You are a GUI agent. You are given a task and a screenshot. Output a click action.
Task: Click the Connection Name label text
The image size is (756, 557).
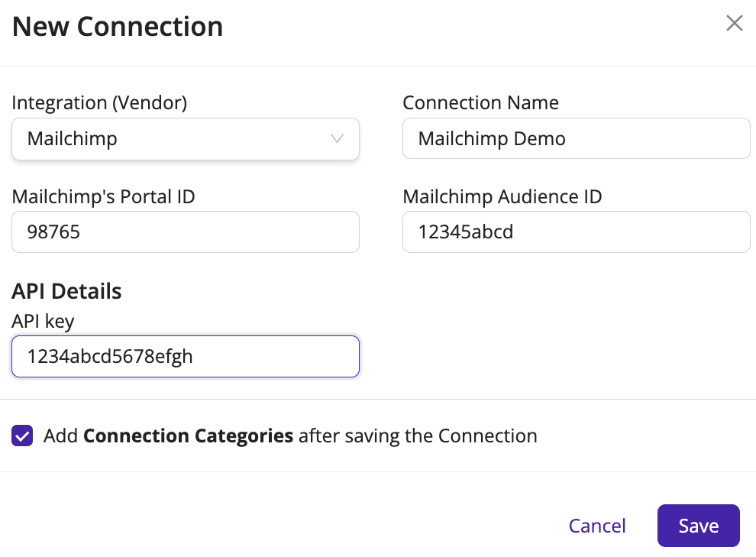click(480, 102)
